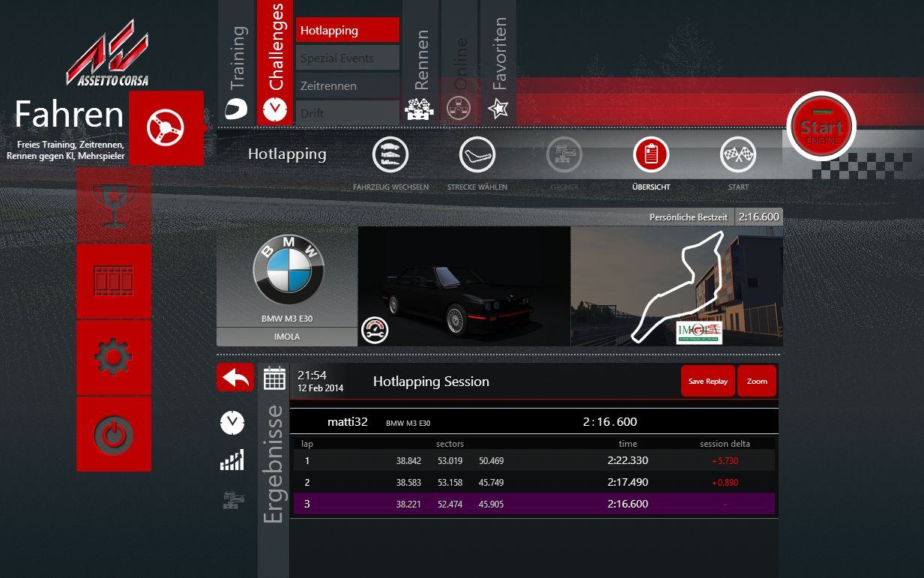Screen dimensions: 924x578
Task: Select lap 2 row with 2:17.490
Action: coord(533,482)
